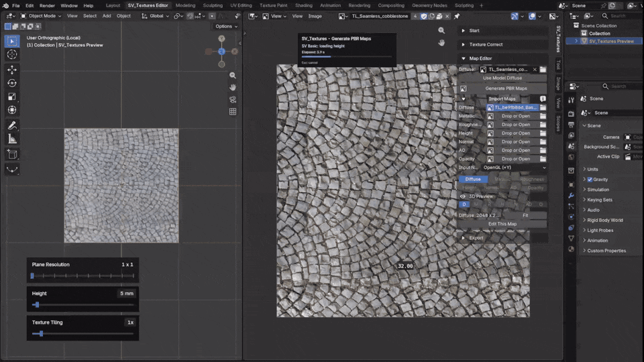Image resolution: width=644 pixels, height=362 pixels.
Task: Toggle the D channel in 3D Preview
Action: (x=464, y=204)
